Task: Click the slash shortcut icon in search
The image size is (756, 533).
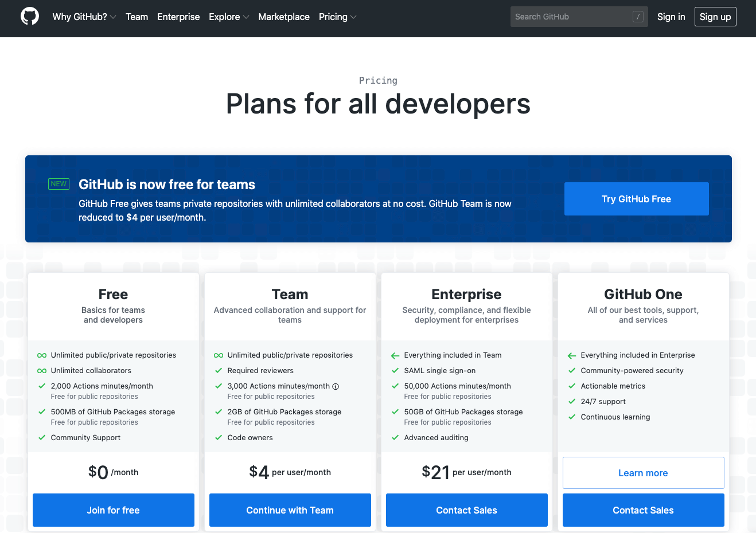Action: tap(638, 17)
